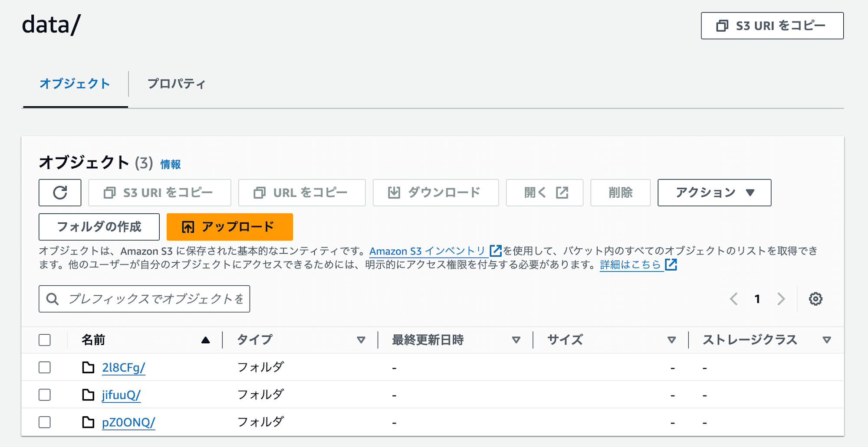
Task: Click the prefix search input field
Action: [x=144, y=299]
